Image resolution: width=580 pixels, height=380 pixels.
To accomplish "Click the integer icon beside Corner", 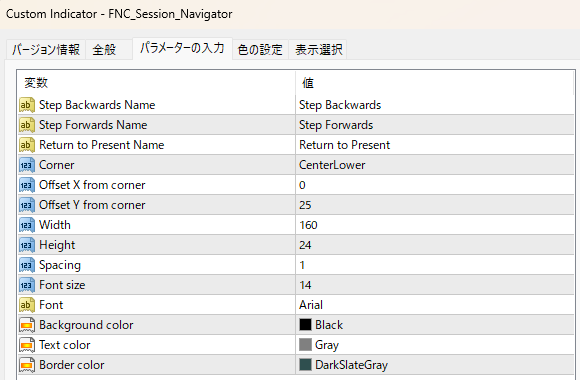I will coord(27,165).
